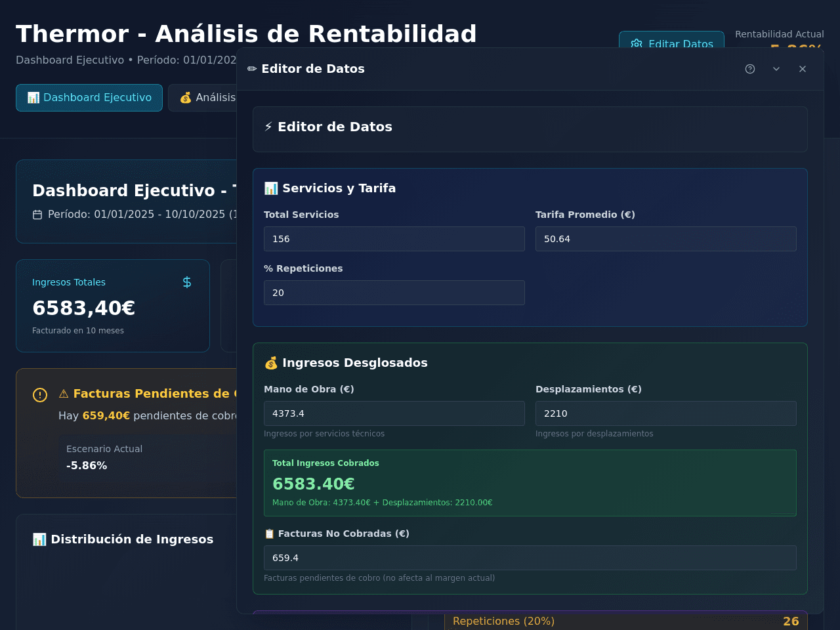The height and width of the screenshot is (630, 840).
Task: Select the 6583,40€ Ingresos Totales value
Action: click(84, 308)
